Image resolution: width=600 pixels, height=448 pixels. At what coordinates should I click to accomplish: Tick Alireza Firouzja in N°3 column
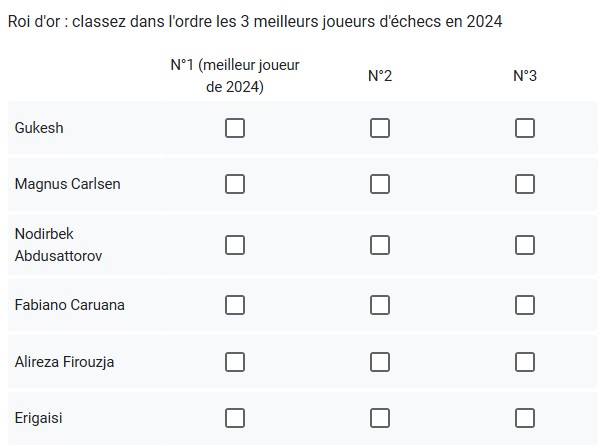coord(525,362)
